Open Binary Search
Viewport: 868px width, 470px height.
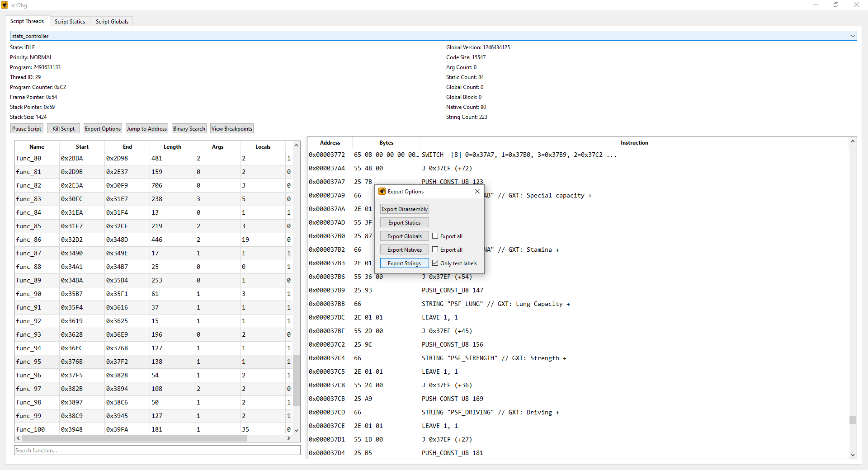189,129
